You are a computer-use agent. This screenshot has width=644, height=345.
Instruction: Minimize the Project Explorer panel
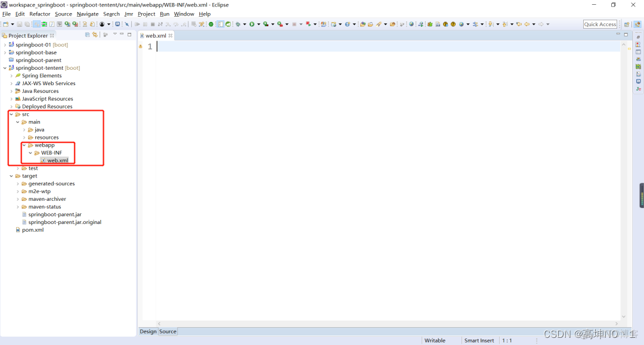[122, 34]
